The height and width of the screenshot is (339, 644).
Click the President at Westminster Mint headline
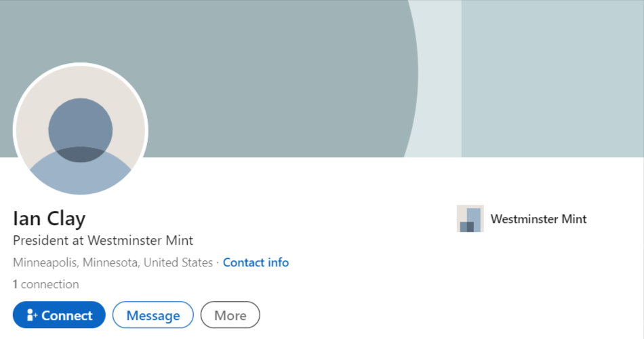click(x=103, y=241)
